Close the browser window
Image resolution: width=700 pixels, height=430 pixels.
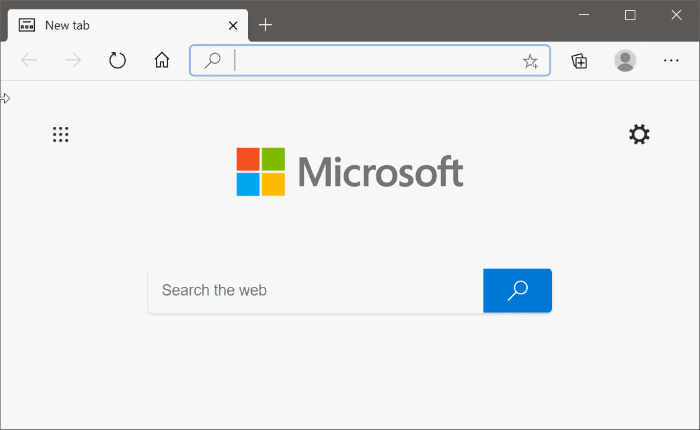point(676,15)
